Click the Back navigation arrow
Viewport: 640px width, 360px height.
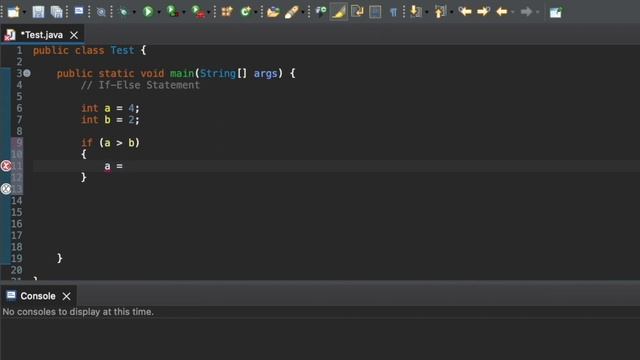[x=502, y=12]
